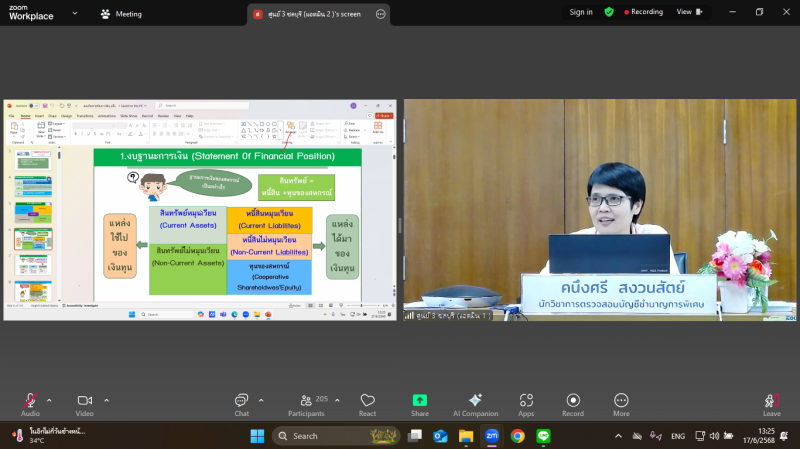Select highlighted slide 6 thumbnail in PowerPoint

click(33, 239)
